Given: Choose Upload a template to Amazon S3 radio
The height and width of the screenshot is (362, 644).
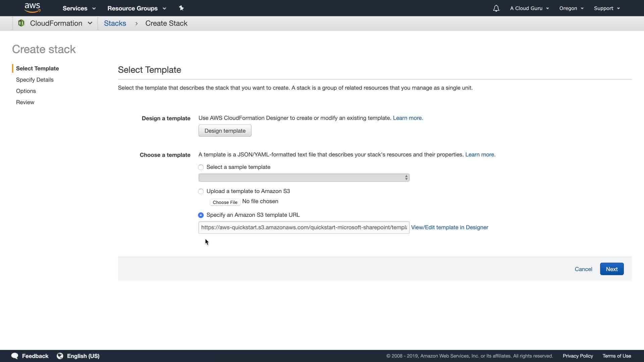Looking at the screenshot, I should click(x=201, y=191).
